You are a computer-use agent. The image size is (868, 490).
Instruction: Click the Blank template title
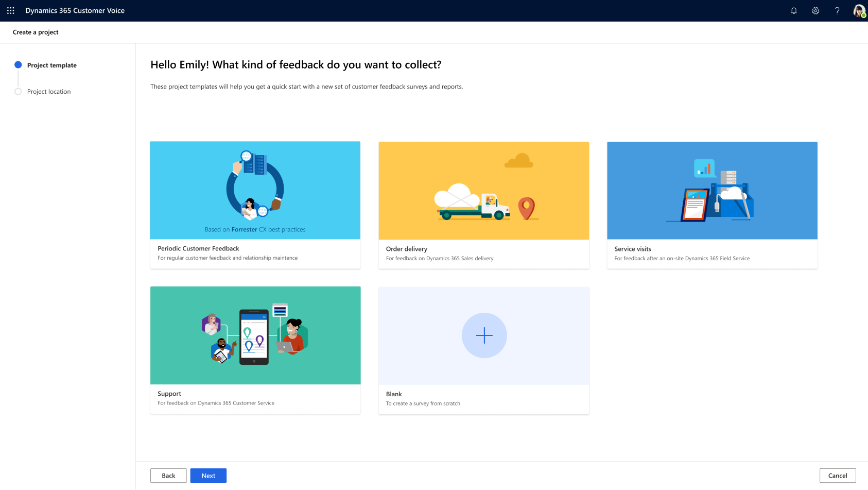pos(394,394)
